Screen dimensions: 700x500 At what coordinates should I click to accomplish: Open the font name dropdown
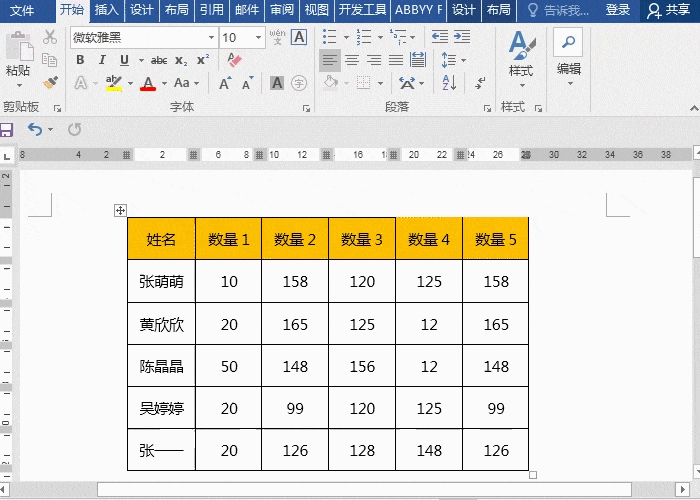pyautogui.click(x=212, y=38)
